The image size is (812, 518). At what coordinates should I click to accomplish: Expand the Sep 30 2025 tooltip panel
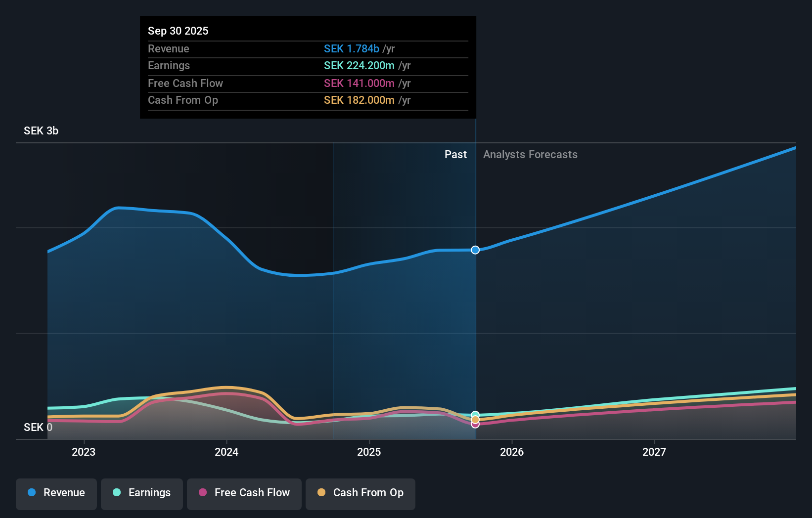[x=308, y=67]
